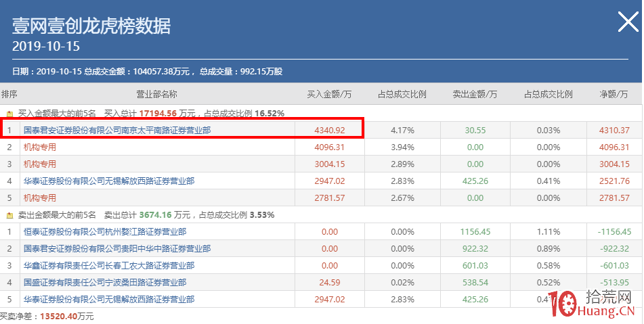Select the net amount -922.32 cell

614,248
